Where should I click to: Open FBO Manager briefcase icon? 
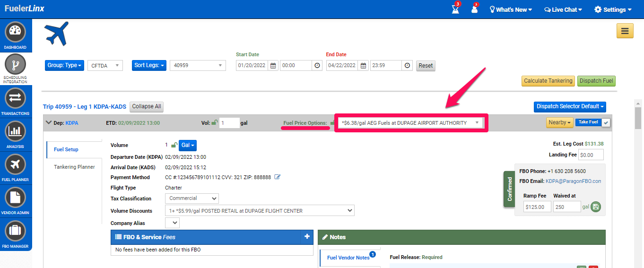coord(16,232)
